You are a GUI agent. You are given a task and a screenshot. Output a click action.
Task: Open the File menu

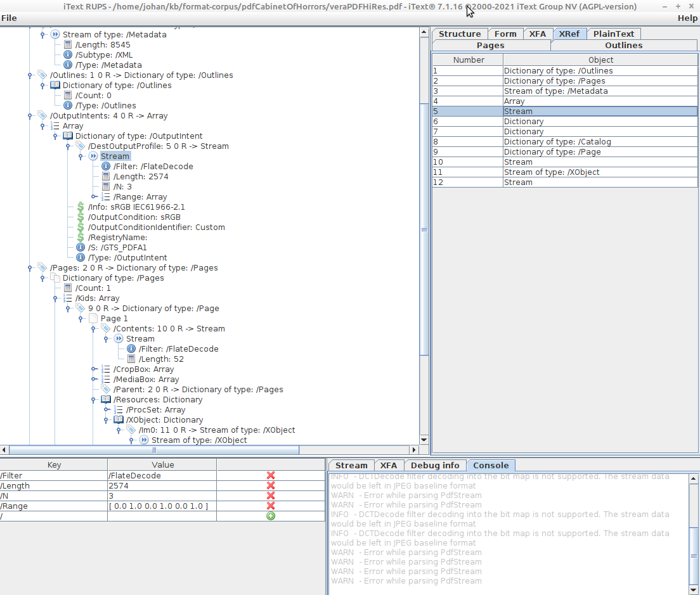[x=10, y=18]
